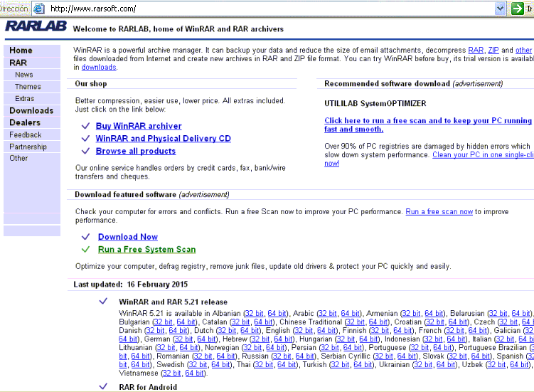Click the checkmark beside Browse all products
The width and height of the screenshot is (534, 392).
click(x=85, y=151)
